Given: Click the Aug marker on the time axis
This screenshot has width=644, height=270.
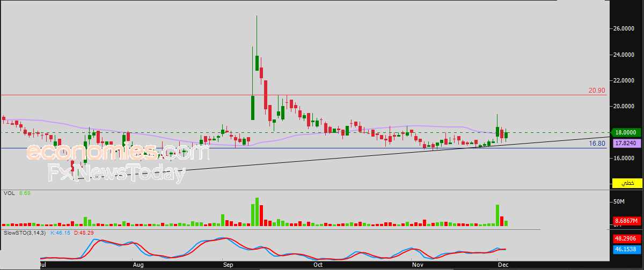Looking at the screenshot, I should [138, 264].
